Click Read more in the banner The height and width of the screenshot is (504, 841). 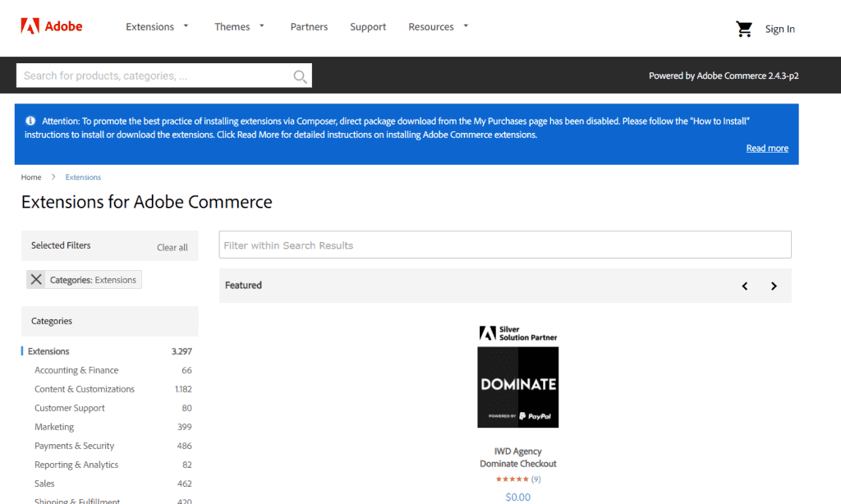click(x=767, y=148)
